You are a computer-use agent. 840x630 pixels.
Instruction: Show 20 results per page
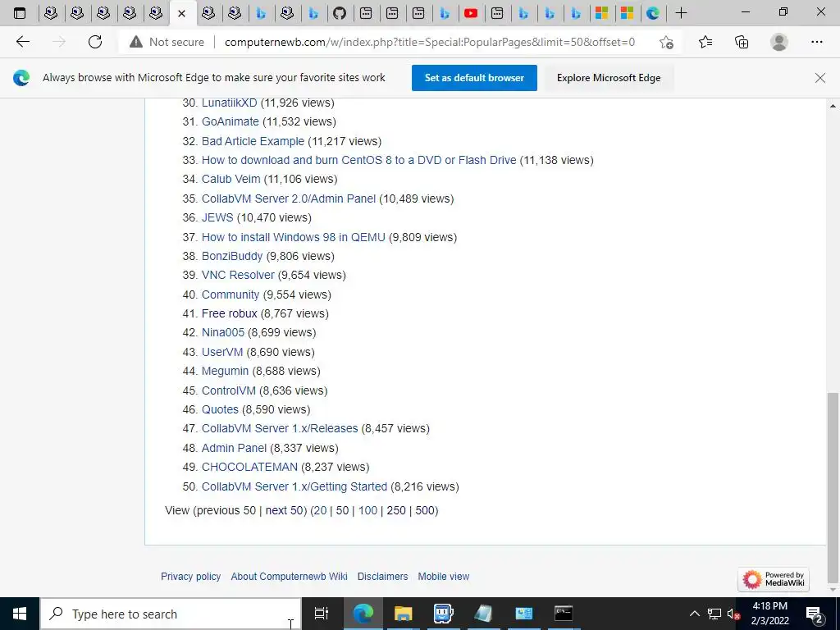point(320,510)
